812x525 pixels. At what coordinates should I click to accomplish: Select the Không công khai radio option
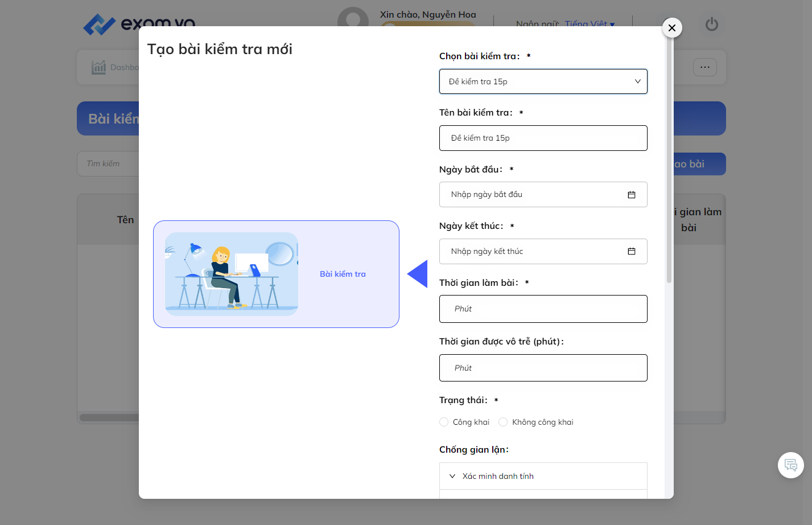point(503,422)
